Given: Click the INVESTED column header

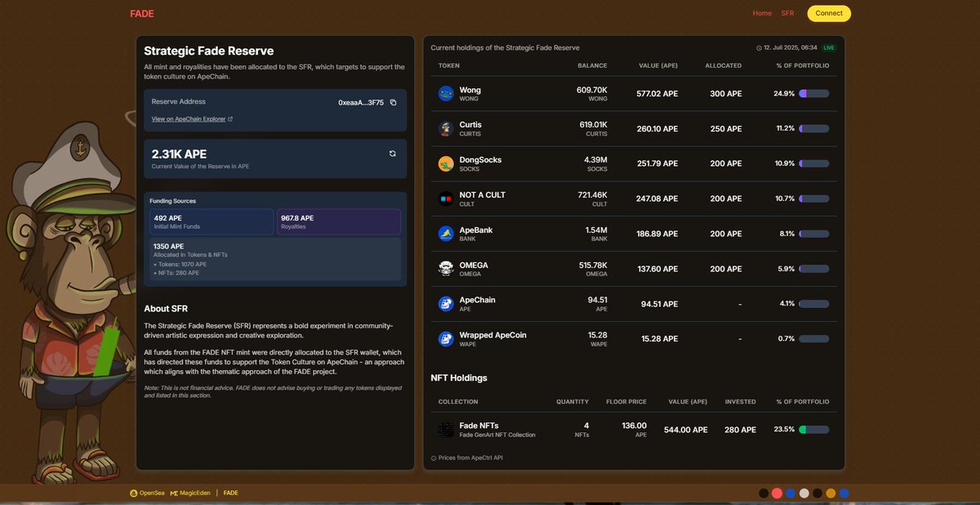Looking at the screenshot, I should click(x=741, y=402).
